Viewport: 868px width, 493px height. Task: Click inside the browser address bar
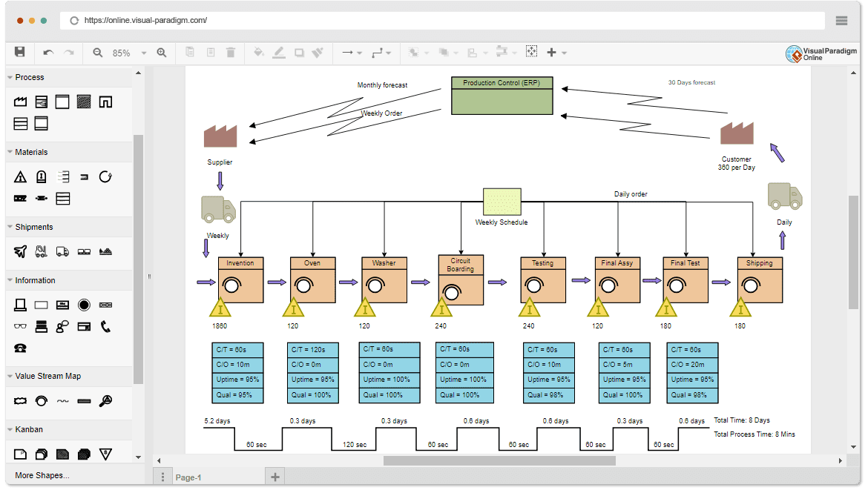pyautogui.click(x=297, y=21)
